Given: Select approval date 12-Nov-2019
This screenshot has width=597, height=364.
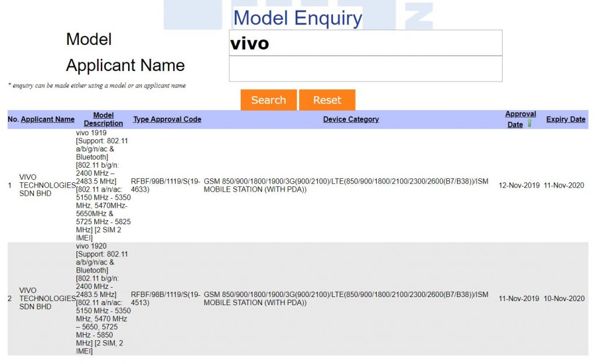Looking at the screenshot, I should (x=519, y=185).
